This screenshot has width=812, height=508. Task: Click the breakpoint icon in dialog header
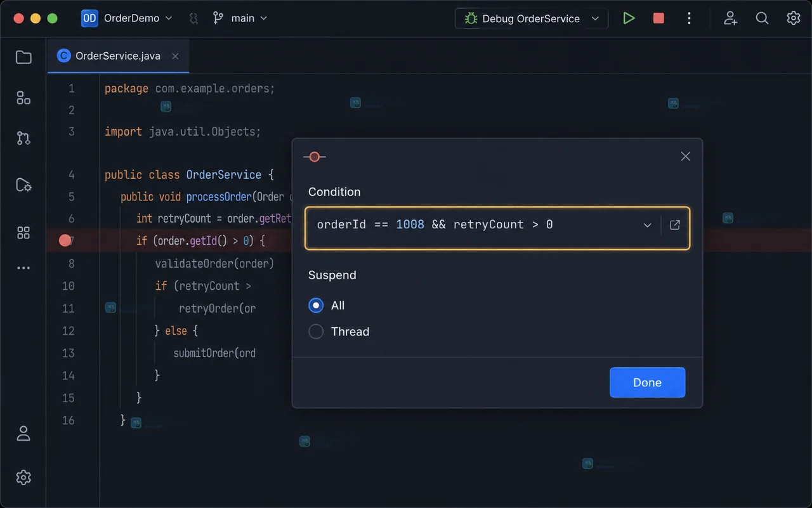point(314,157)
